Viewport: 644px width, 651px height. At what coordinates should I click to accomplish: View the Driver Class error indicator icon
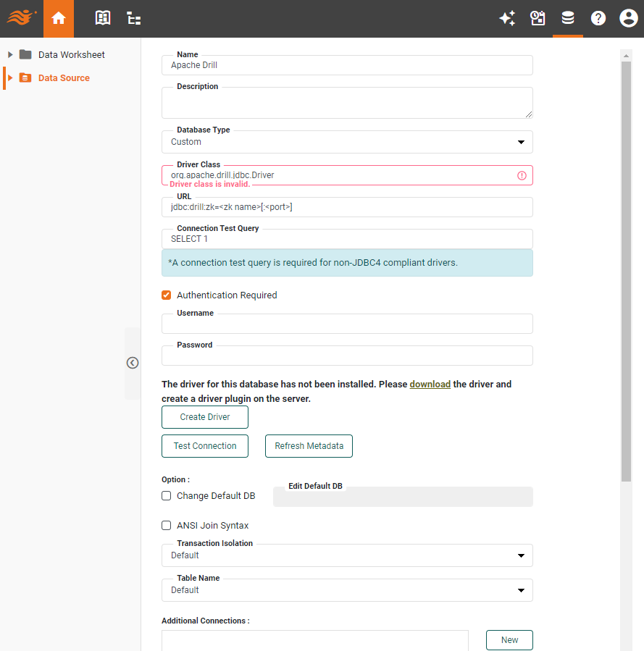click(522, 175)
